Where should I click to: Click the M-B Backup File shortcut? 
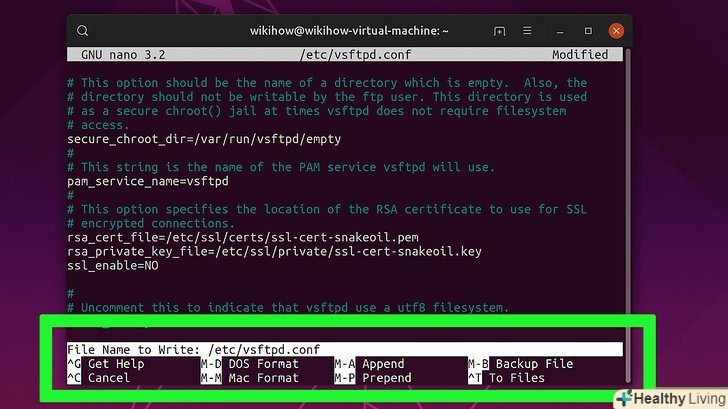(x=520, y=364)
